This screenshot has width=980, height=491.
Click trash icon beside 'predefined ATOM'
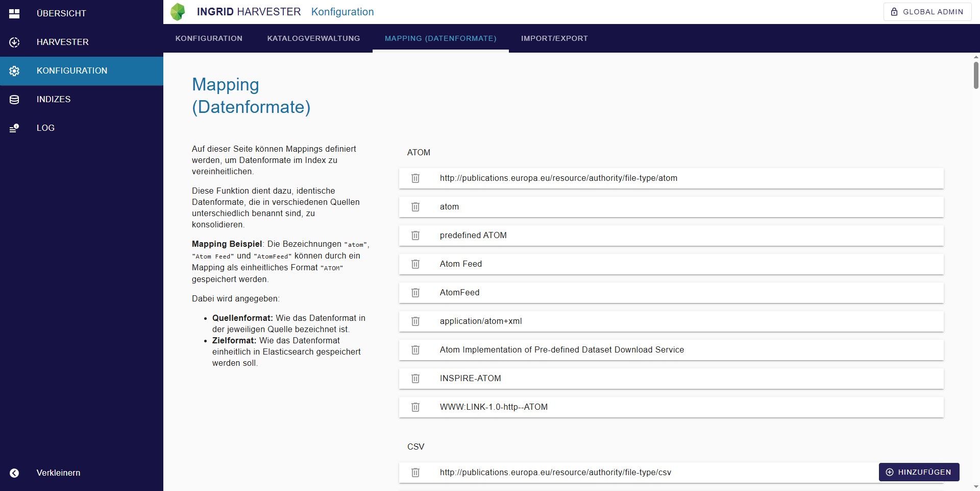[415, 236]
